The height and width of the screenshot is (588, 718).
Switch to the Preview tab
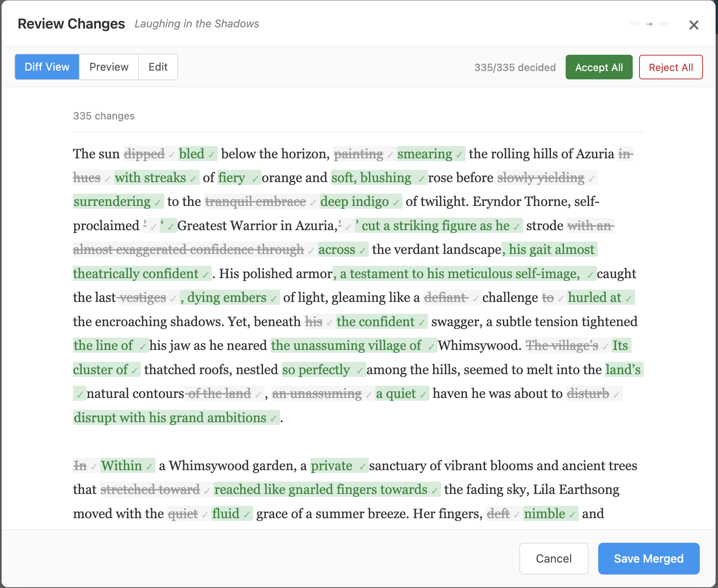click(x=109, y=67)
